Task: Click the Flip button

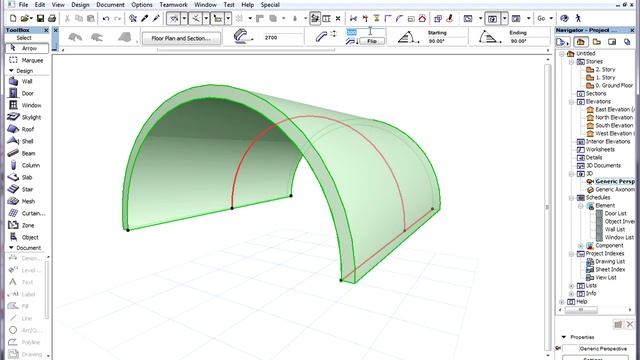Action: click(x=372, y=41)
